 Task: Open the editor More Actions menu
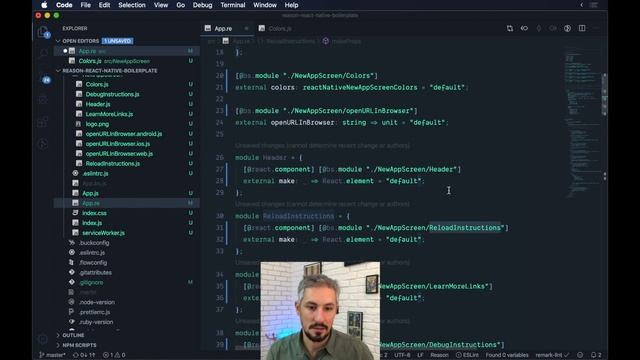pos(596,28)
